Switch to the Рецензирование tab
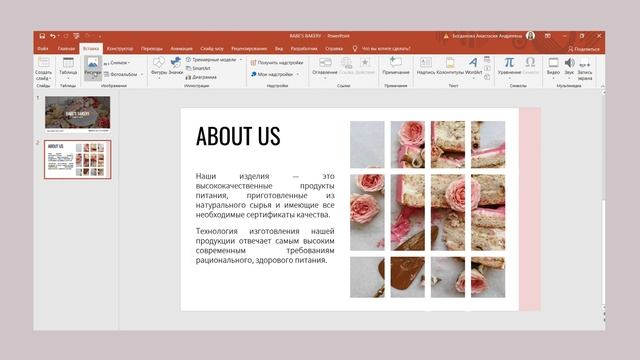 coord(249,49)
